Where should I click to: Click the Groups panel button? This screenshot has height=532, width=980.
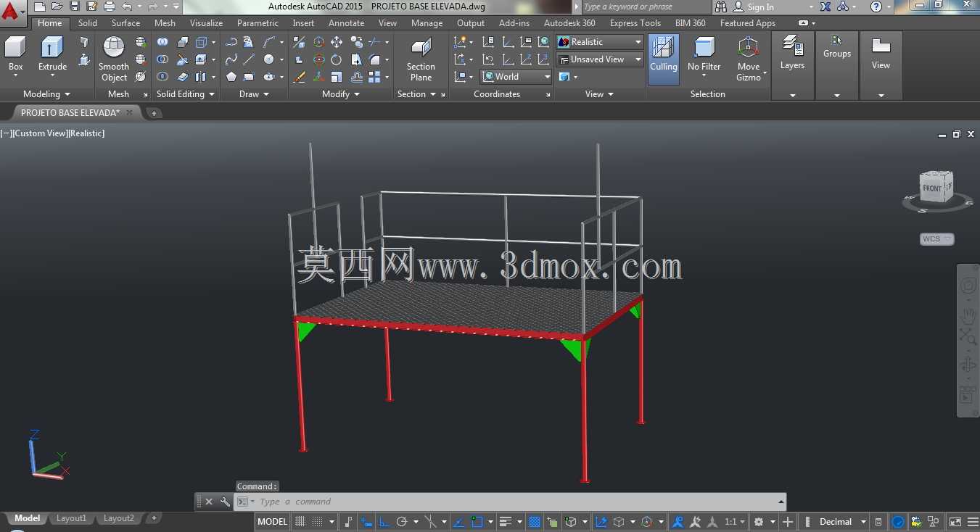tap(837, 65)
